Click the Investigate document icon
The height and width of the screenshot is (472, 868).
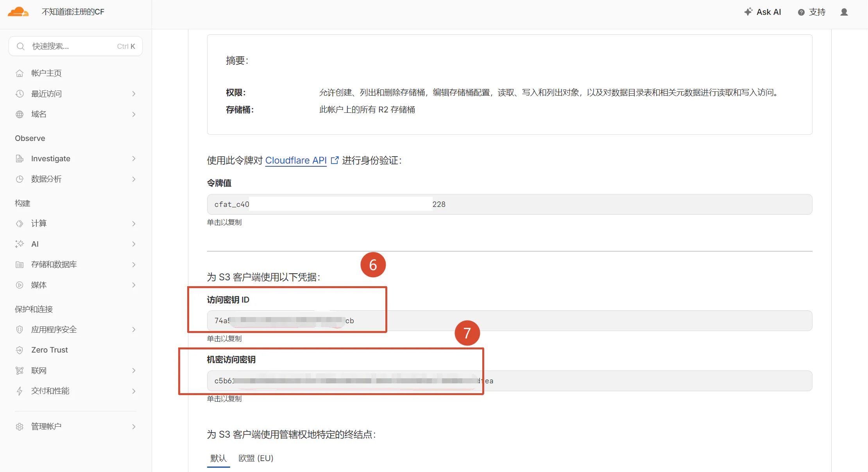click(x=20, y=159)
